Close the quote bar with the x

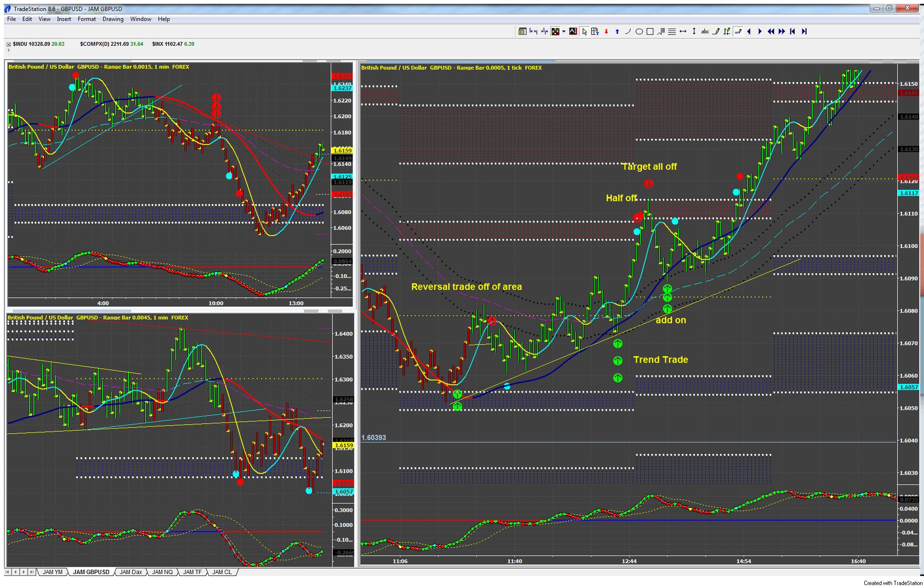coord(8,44)
